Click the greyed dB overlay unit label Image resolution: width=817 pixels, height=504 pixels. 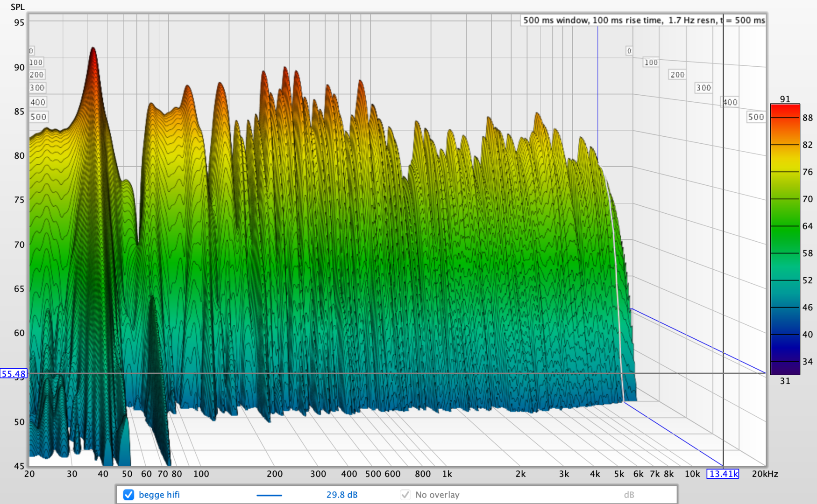point(629,495)
